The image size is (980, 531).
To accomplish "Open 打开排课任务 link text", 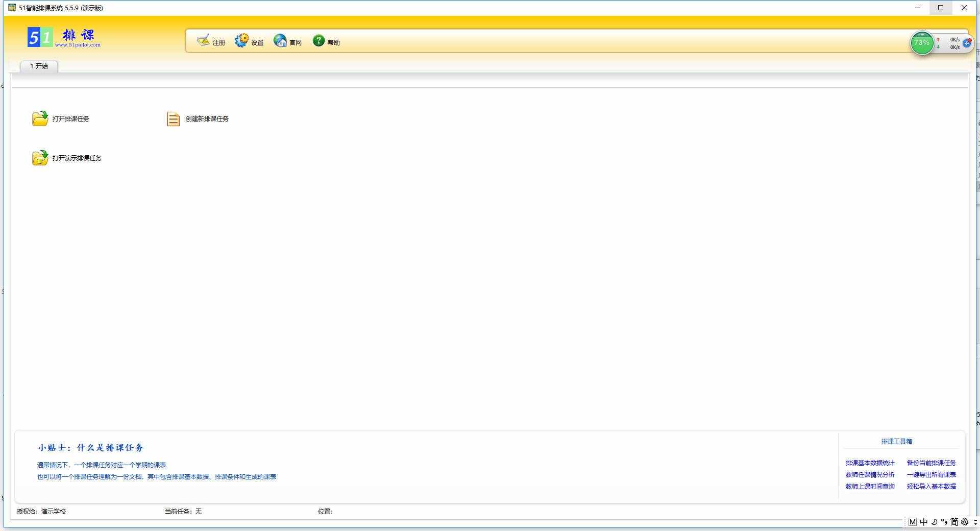I will [71, 118].
